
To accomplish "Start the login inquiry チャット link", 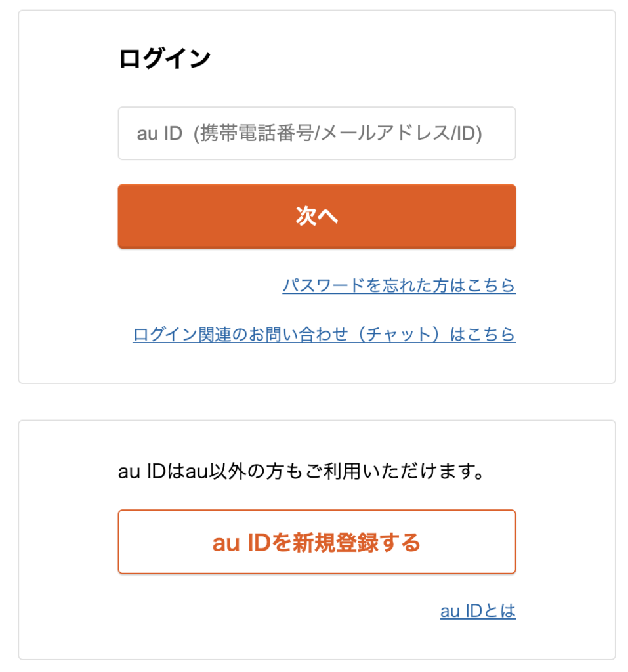I will (324, 335).
